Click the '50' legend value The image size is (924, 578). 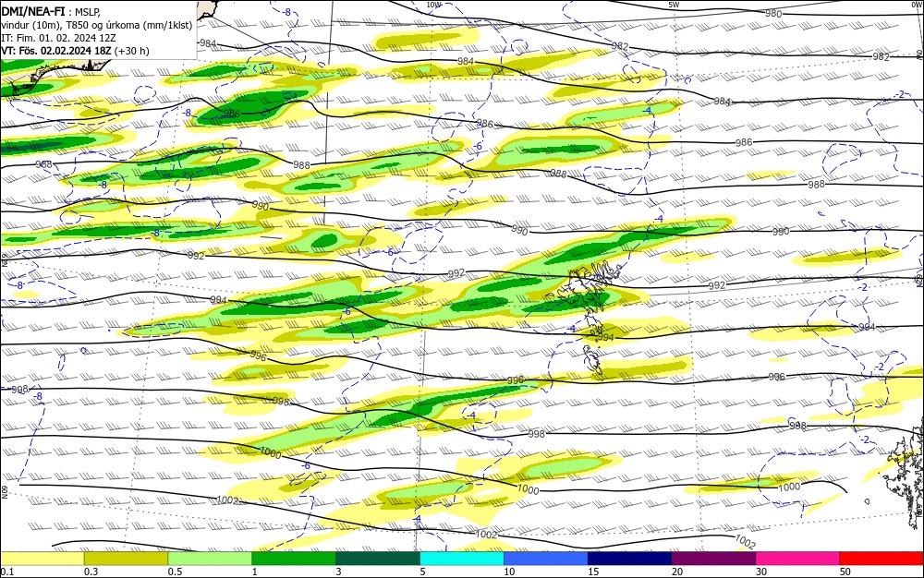pyautogui.click(x=845, y=572)
